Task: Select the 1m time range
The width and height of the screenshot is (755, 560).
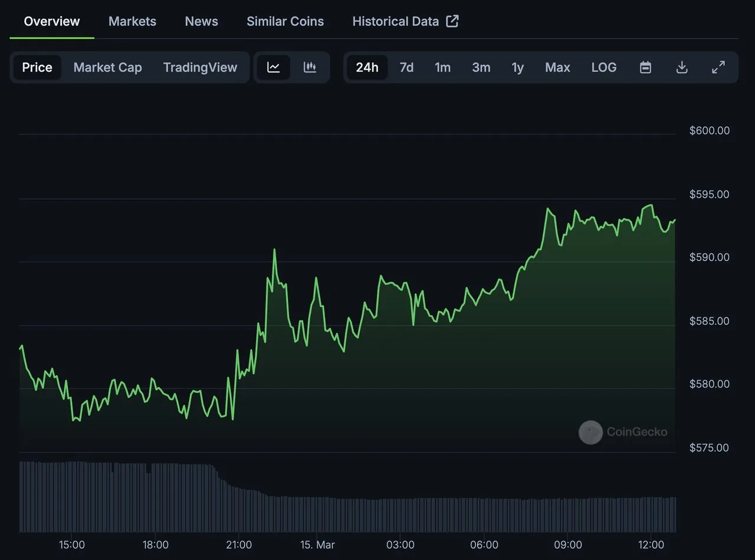Action: click(442, 67)
